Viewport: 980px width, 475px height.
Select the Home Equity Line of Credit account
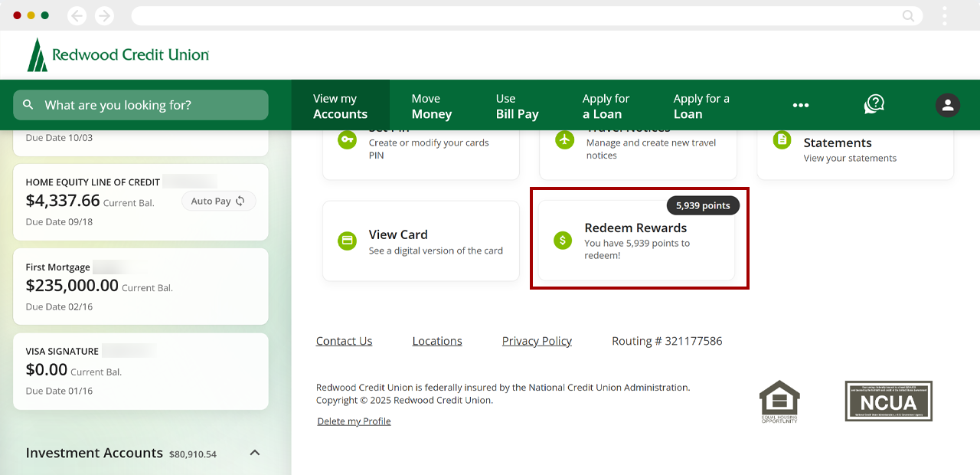point(141,202)
